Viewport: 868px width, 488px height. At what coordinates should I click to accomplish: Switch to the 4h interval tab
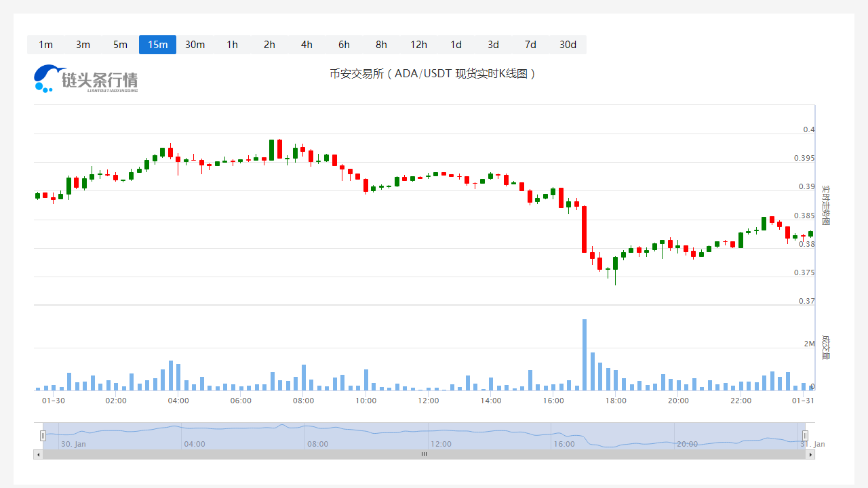(307, 45)
